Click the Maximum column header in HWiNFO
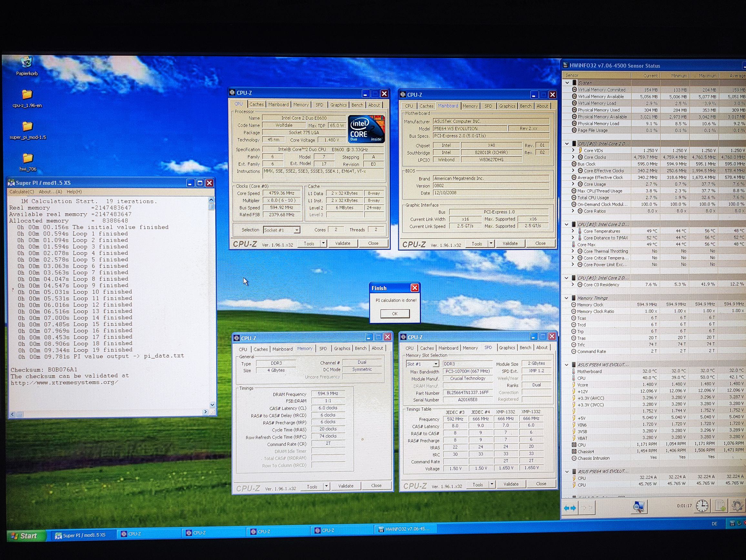The height and width of the screenshot is (560, 746). [x=704, y=75]
